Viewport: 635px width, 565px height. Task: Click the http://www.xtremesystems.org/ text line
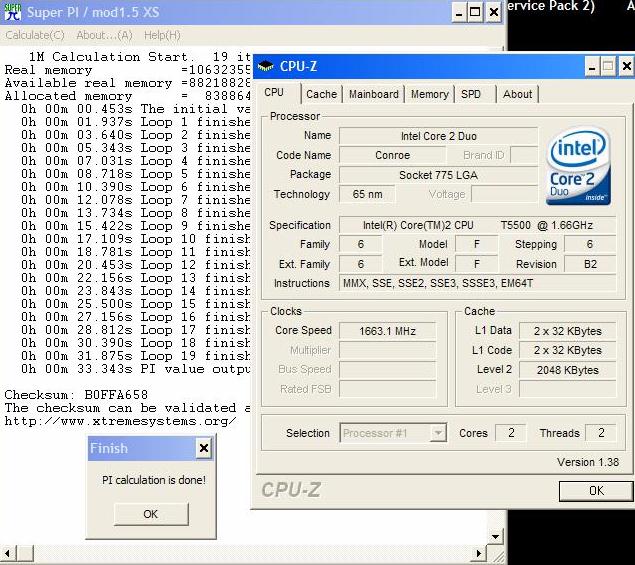[120, 421]
